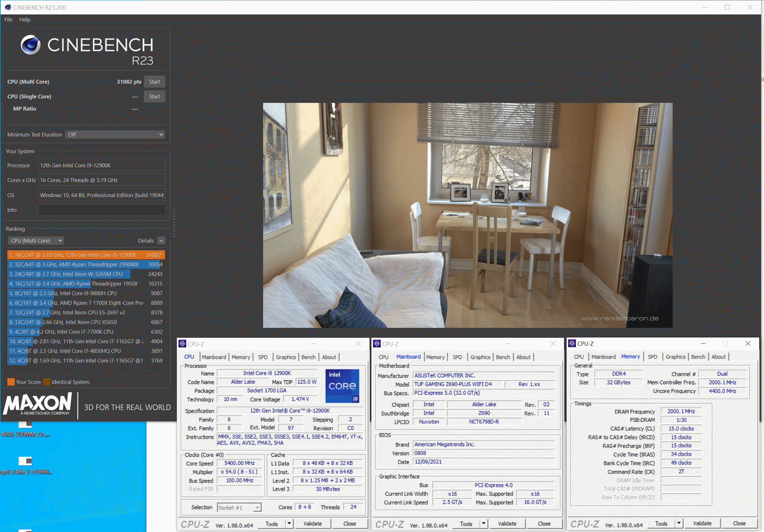
Task: Click the MAXON logo
Action: 37,403
